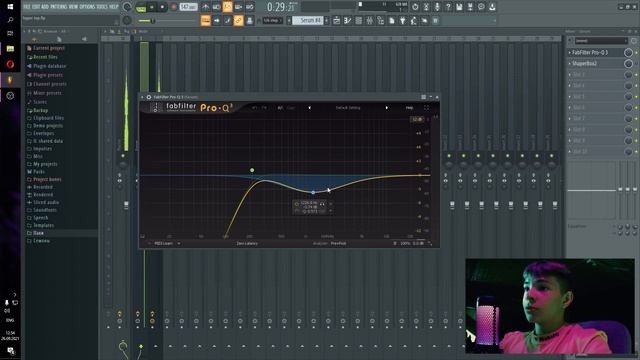Open Pro-Q 3 plugin window options gear
The height and width of the screenshot is (360, 640).
[149, 97]
